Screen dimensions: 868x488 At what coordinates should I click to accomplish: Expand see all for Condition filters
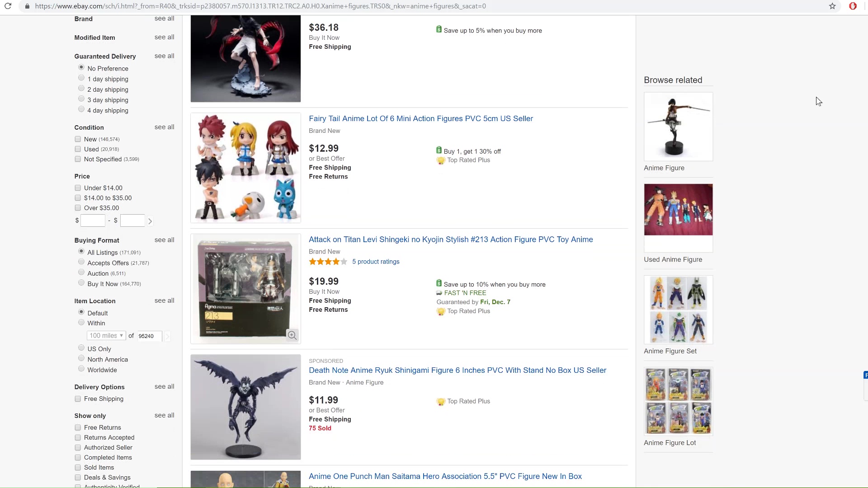(164, 127)
